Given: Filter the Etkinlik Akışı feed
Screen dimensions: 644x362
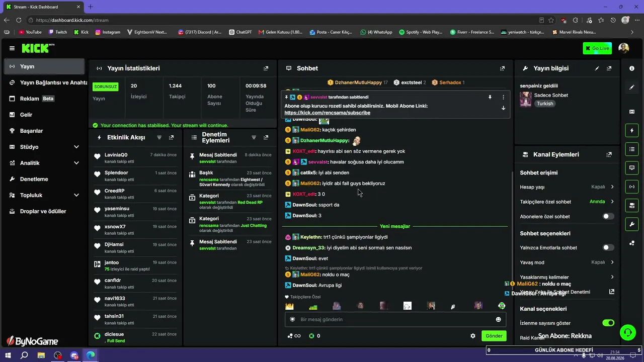Looking at the screenshot, I should [159, 137].
